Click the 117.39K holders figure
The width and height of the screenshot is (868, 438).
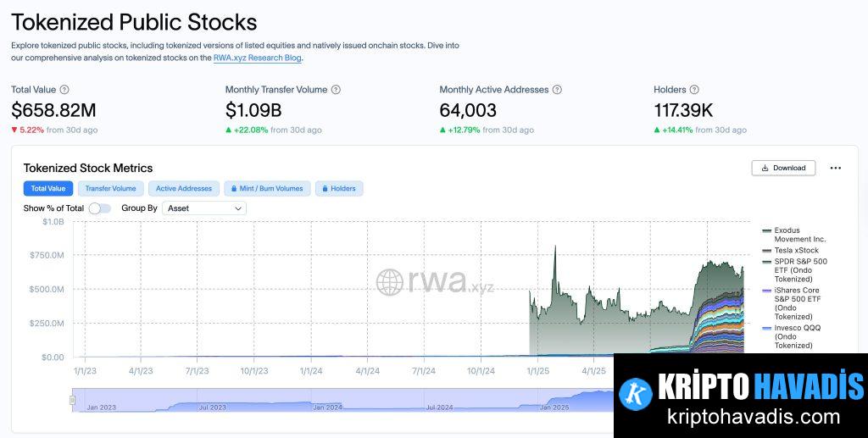[x=684, y=111]
